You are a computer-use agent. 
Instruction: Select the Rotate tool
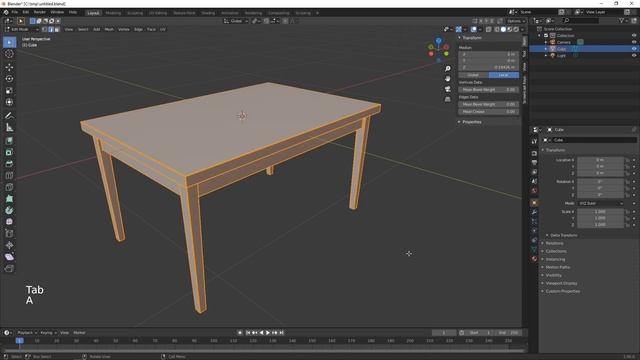click(x=9, y=79)
